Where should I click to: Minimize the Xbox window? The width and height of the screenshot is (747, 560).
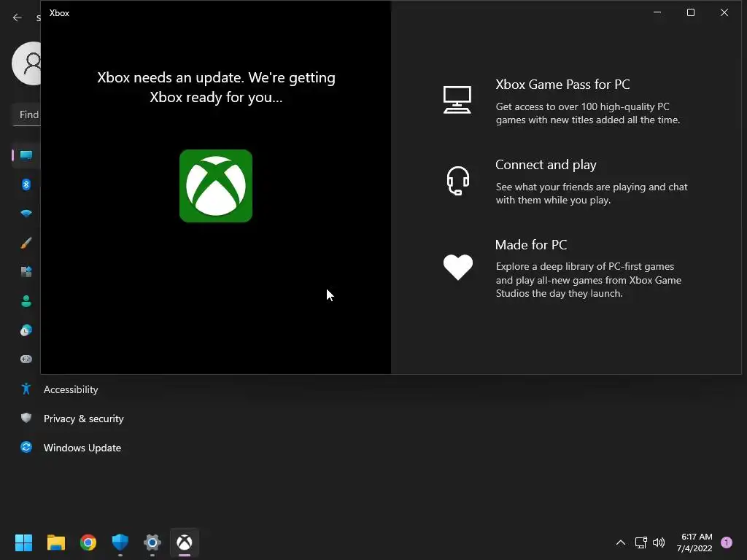coord(657,13)
